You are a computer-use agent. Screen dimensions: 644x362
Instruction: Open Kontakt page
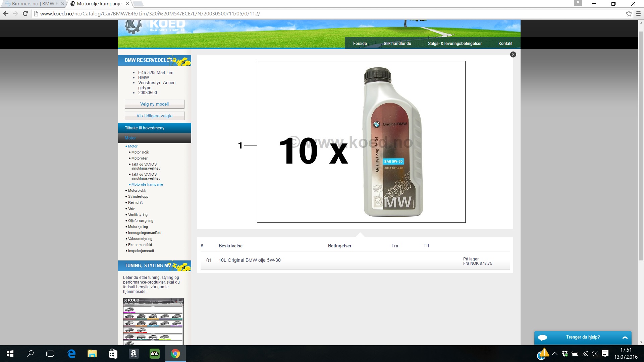click(505, 44)
